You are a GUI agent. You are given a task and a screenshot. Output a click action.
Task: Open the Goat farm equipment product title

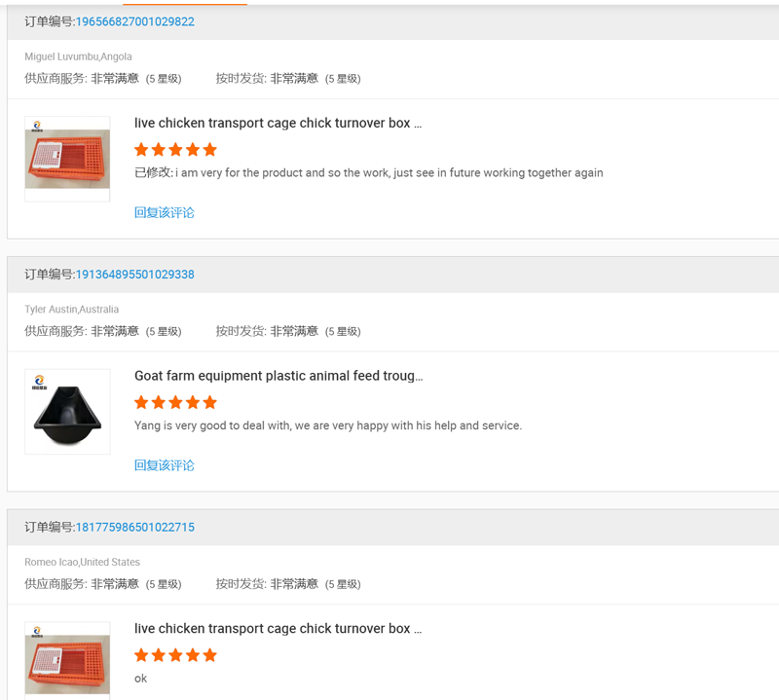[x=278, y=376]
